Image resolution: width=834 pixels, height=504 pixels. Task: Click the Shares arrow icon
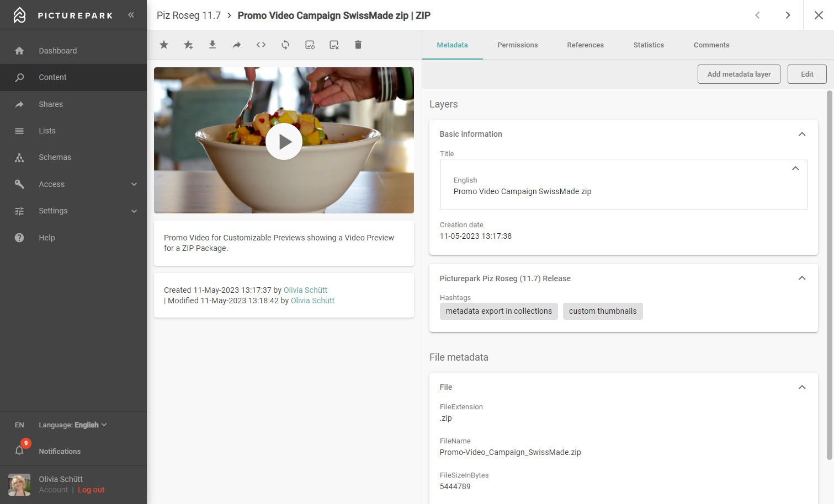coord(19,104)
